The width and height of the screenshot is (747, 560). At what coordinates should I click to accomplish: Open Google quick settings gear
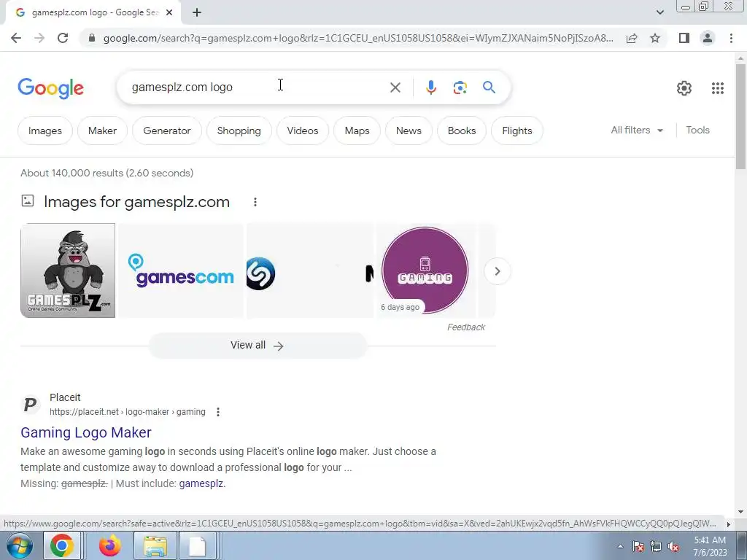click(684, 88)
